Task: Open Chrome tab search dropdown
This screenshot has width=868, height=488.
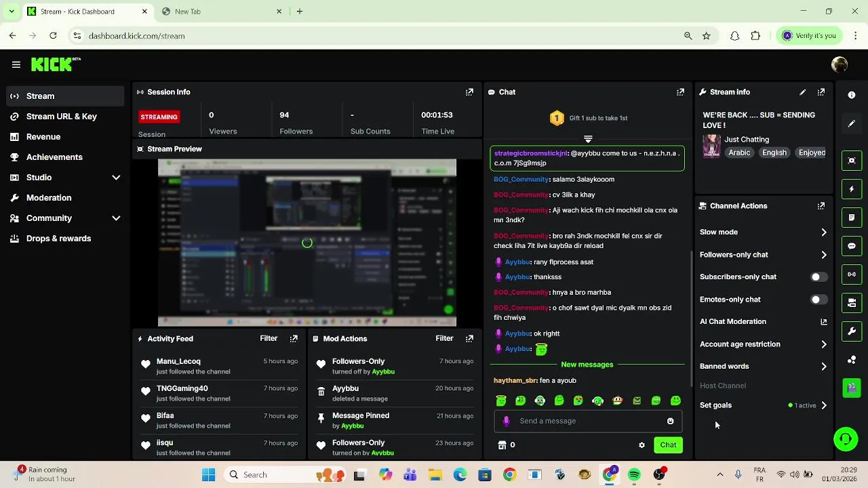Action: coord(12,12)
